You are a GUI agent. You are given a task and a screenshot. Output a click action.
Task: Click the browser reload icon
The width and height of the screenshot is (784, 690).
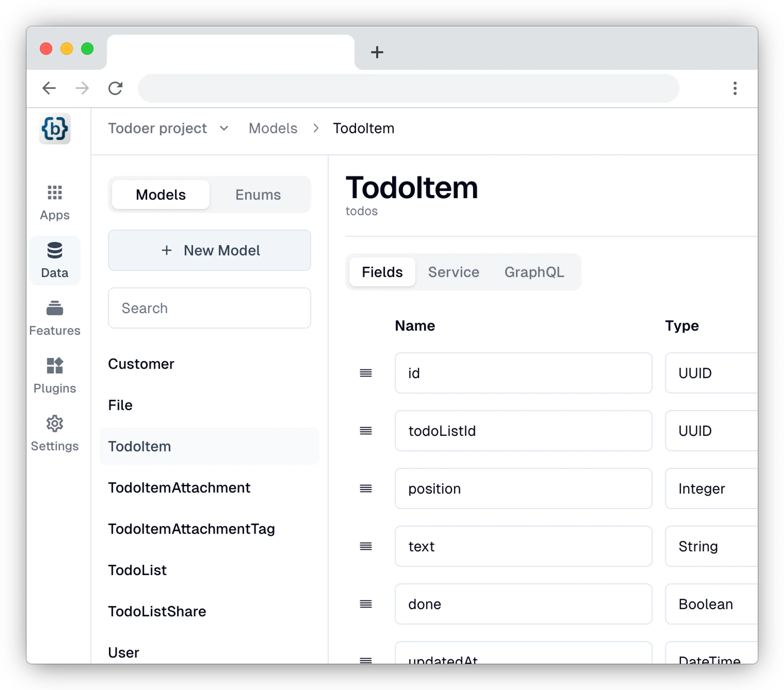(x=115, y=88)
